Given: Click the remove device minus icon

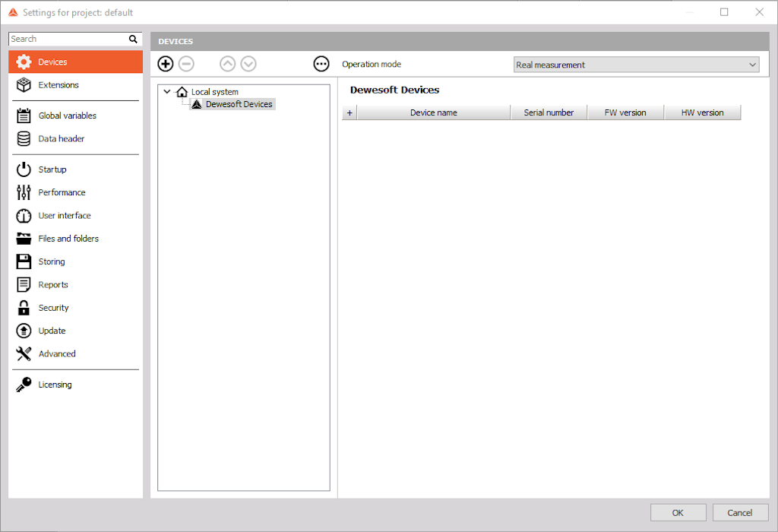Looking at the screenshot, I should [x=186, y=64].
